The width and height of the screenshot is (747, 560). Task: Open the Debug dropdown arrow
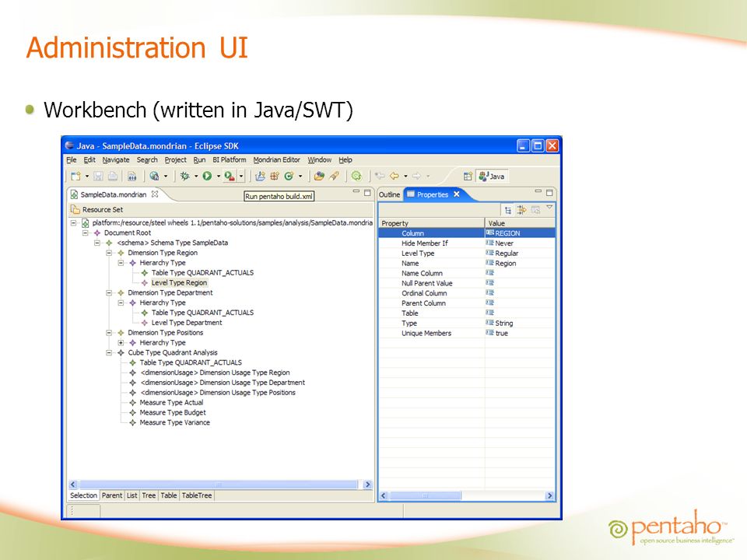(196, 177)
